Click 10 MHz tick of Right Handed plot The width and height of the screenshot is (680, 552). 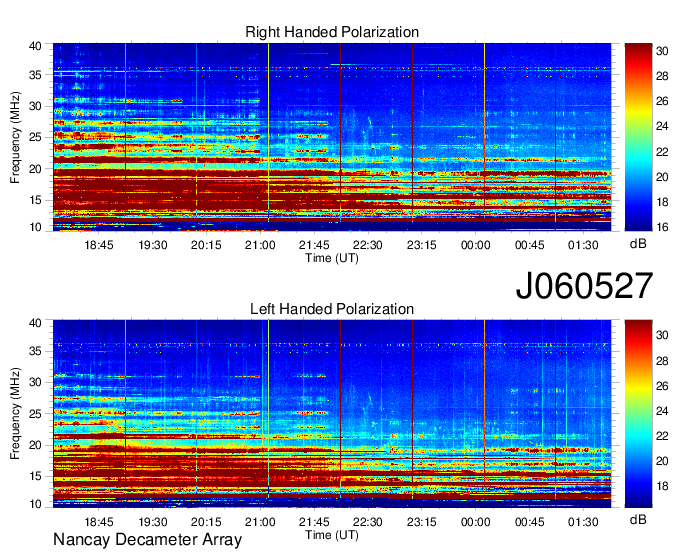pyautogui.click(x=35, y=227)
